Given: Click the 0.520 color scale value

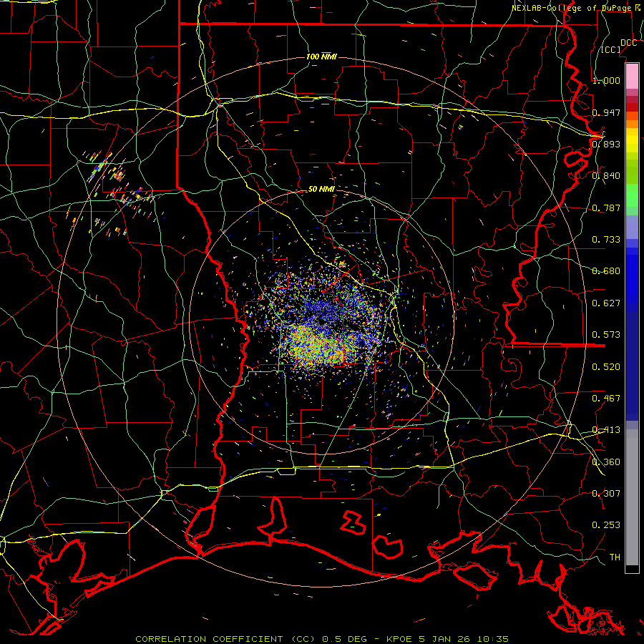Looking at the screenshot, I should click(x=606, y=367).
